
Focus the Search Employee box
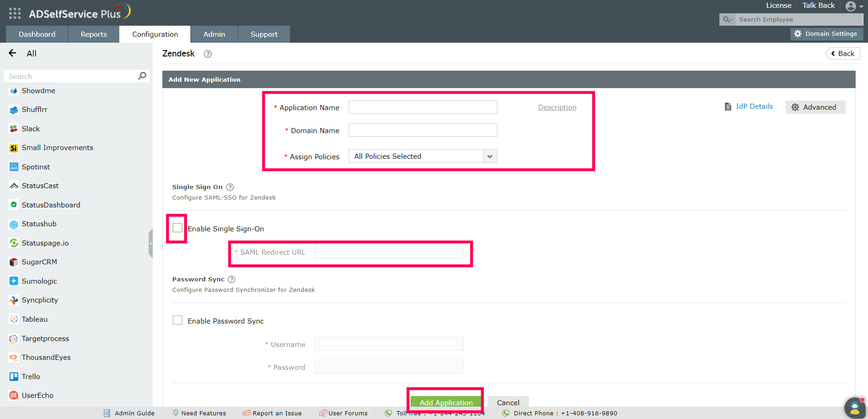[799, 20]
